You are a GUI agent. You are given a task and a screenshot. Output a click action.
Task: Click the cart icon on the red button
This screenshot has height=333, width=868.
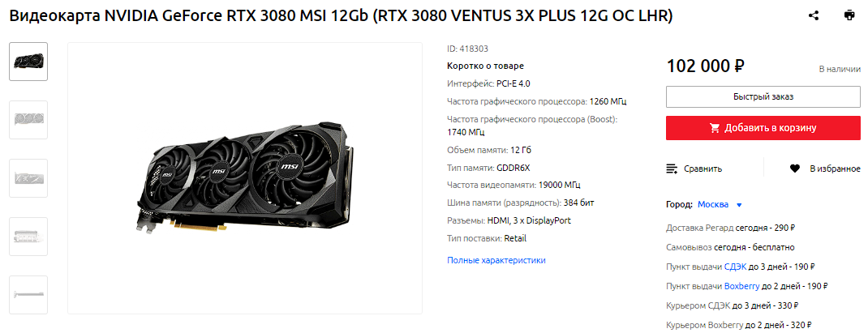pyautogui.click(x=715, y=128)
